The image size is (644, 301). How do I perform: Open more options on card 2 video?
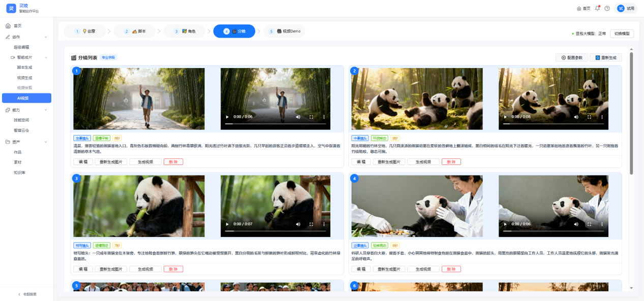coord(602,117)
